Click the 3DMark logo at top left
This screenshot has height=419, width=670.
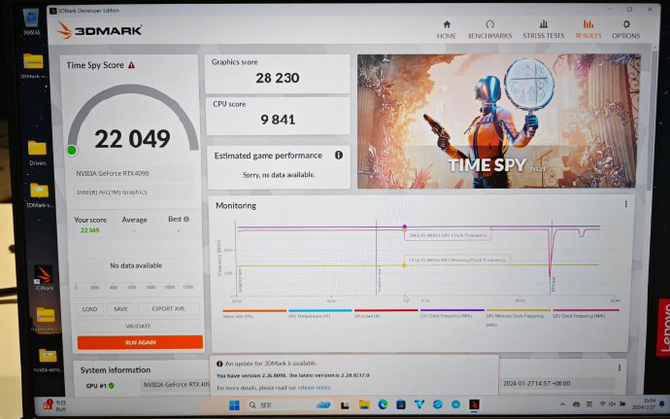100,30
